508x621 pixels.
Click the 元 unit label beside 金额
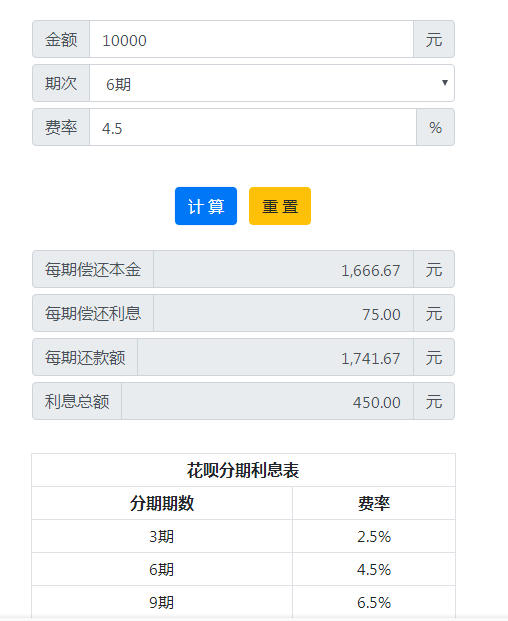click(434, 39)
